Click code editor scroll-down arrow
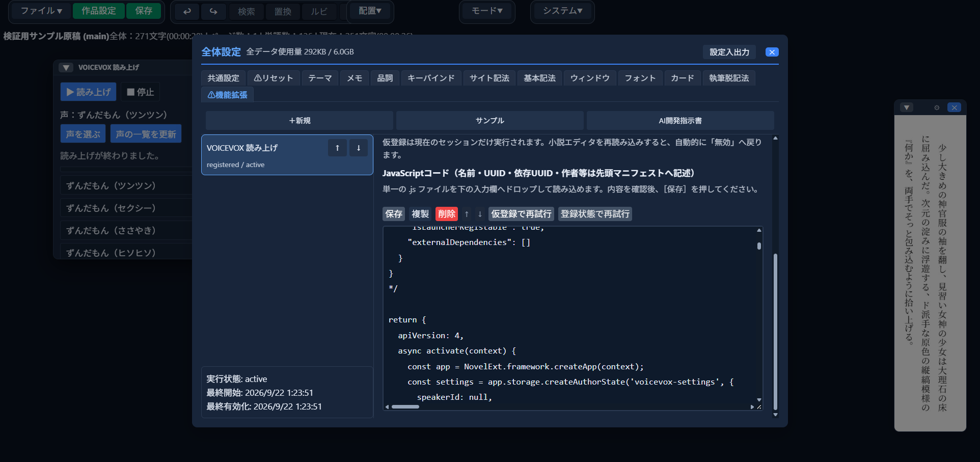The image size is (980, 462). click(759, 400)
